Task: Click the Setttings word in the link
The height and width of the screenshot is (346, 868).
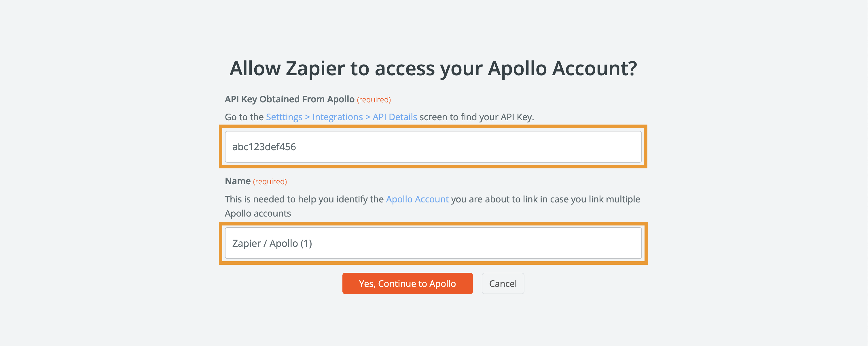Action: pos(284,117)
